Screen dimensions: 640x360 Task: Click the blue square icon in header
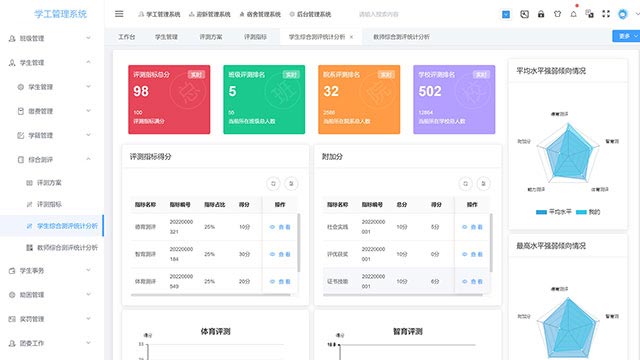(506, 14)
